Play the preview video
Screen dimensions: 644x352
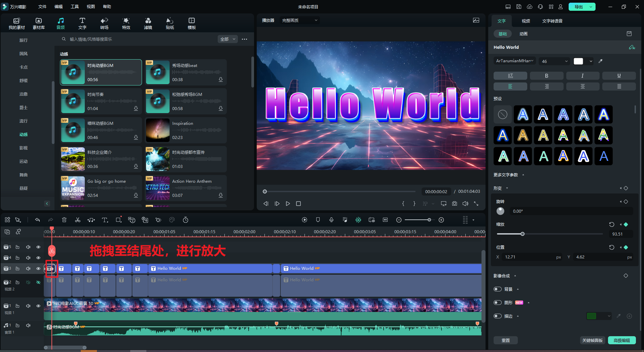(288, 204)
